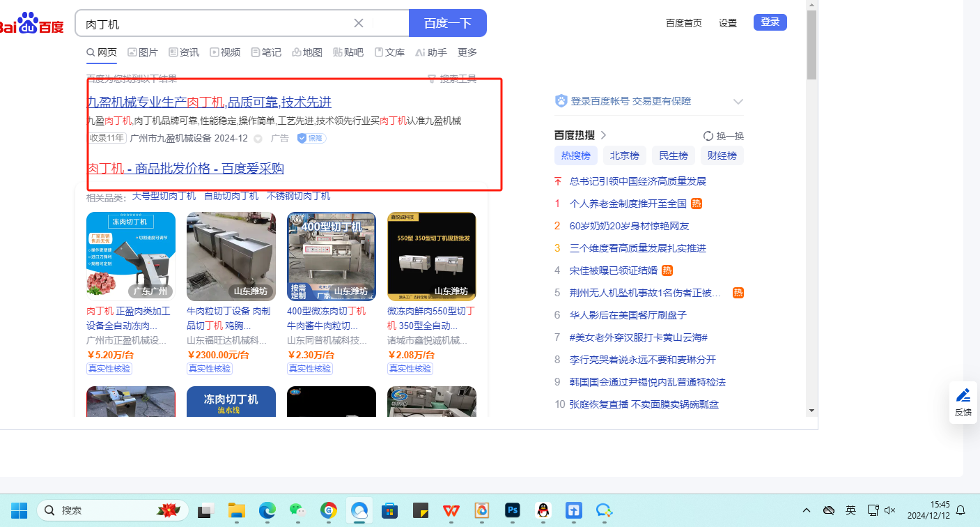Select the 北京榜 hot list tab
Screen dimensions: 980x527
click(x=625, y=155)
